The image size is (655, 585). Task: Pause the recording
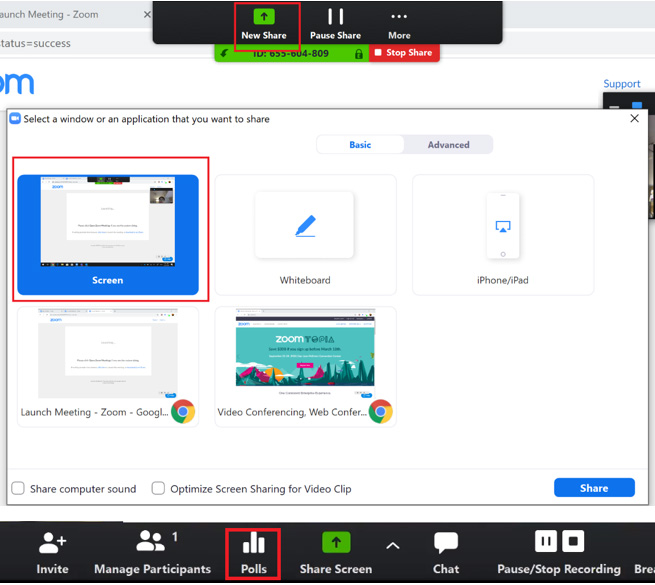[546, 542]
